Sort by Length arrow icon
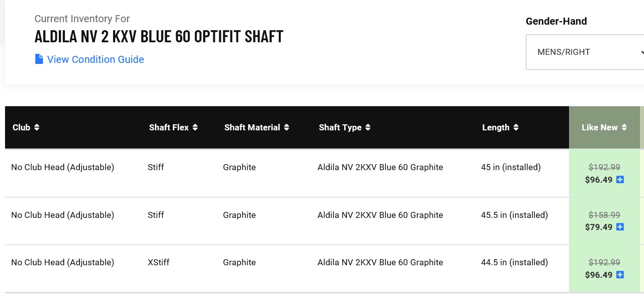Screen dimensions: 644x302 tap(516, 127)
